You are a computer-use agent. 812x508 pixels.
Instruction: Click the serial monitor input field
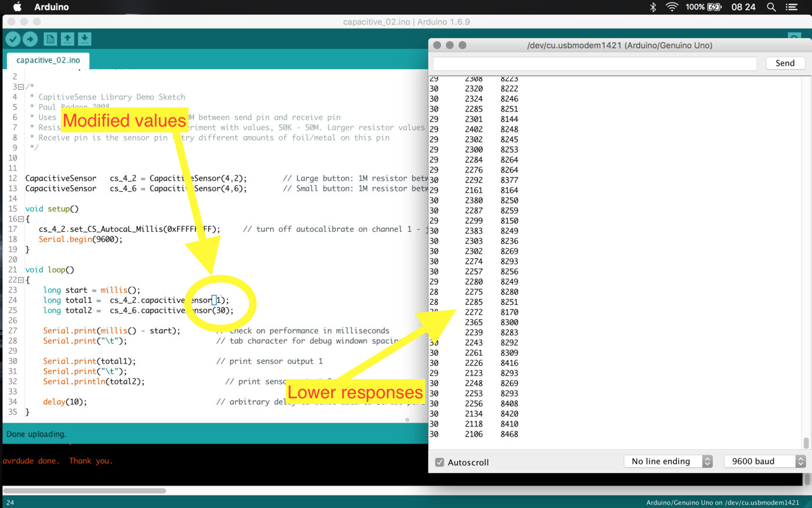(x=595, y=63)
